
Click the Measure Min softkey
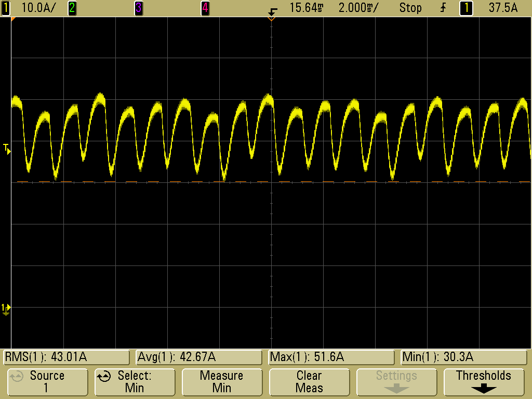click(x=222, y=382)
